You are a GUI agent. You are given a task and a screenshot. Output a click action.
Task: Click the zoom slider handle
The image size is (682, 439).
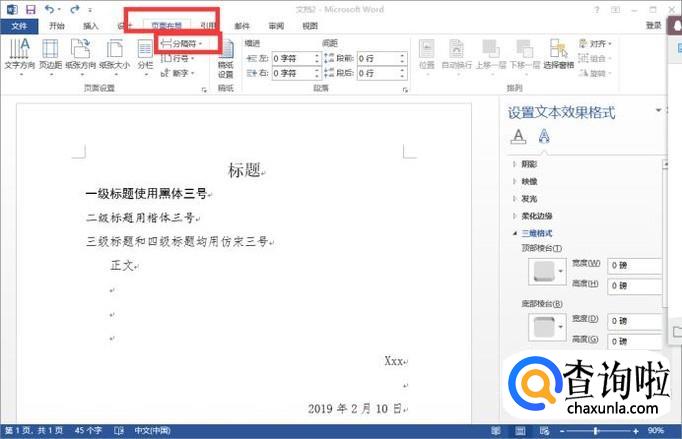[595, 431]
